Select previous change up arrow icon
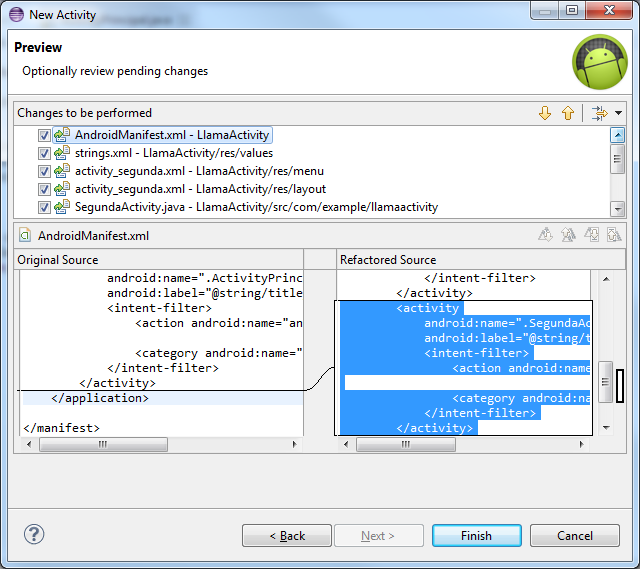The width and height of the screenshot is (640, 569). [x=568, y=113]
